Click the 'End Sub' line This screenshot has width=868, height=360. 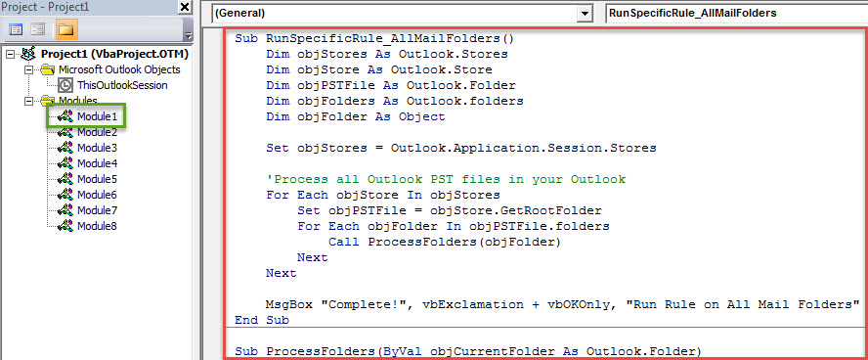262,320
